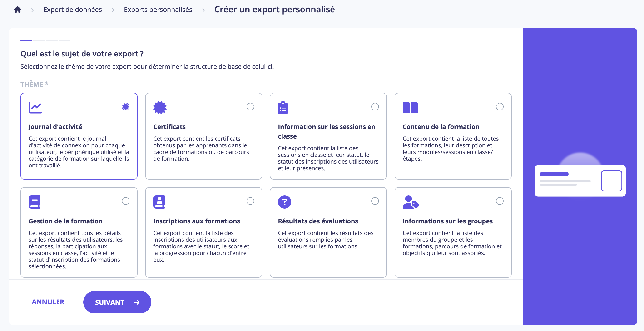Click the first progress step indicator

click(x=26, y=40)
